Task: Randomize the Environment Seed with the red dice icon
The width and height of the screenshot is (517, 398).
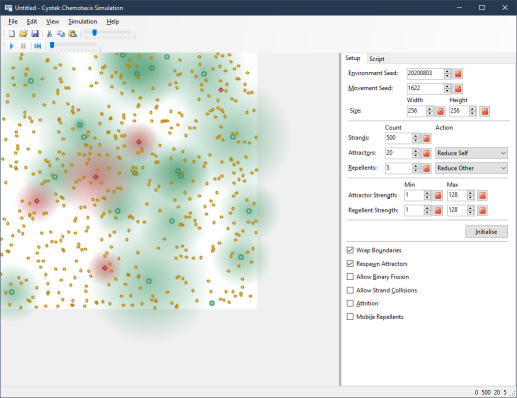Action: (x=458, y=73)
